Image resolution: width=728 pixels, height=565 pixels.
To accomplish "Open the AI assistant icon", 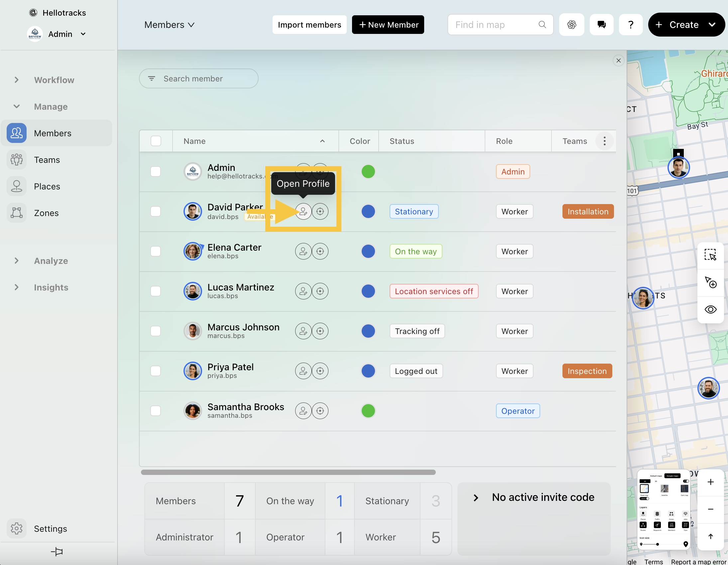I will click(x=571, y=25).
